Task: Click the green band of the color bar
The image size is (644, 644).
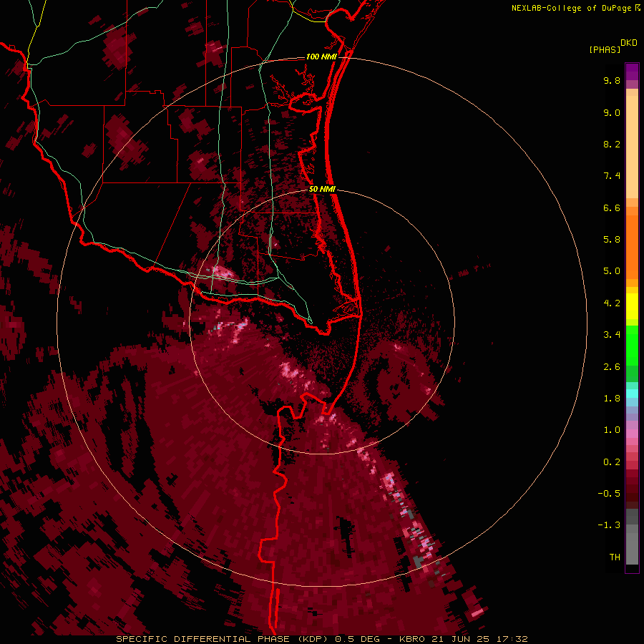Action: (632, 349)
